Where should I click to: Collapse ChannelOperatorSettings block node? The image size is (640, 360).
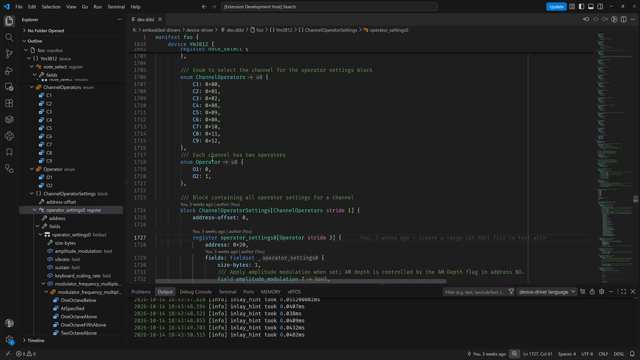click(x=32, y=193)
